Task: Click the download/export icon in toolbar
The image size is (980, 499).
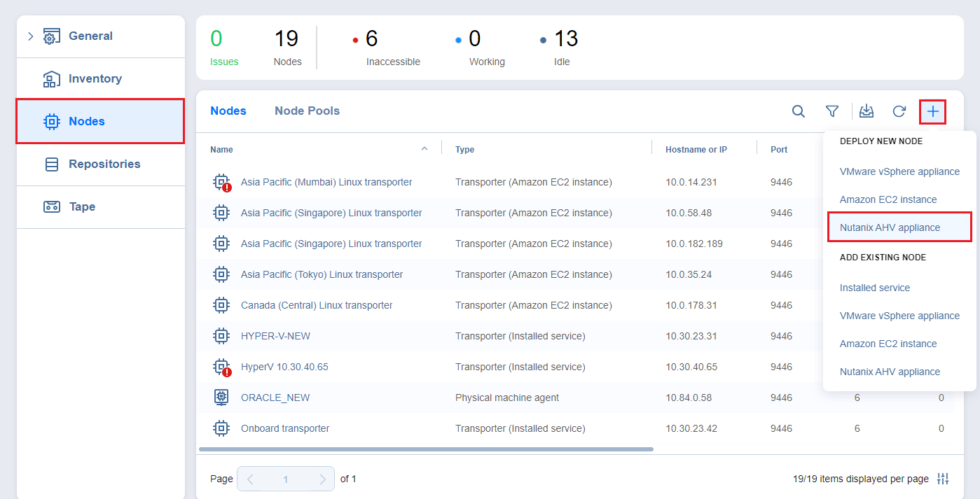Action: coord(867,111)
